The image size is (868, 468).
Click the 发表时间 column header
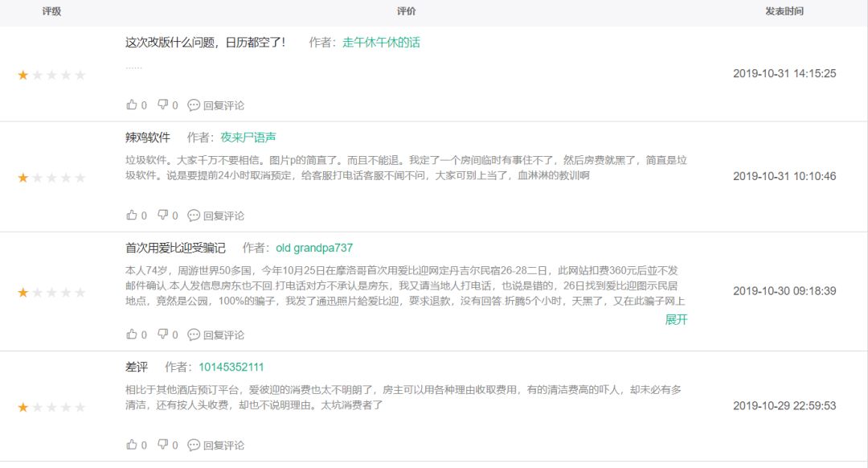pyautogui.click(x=785, y=12)
